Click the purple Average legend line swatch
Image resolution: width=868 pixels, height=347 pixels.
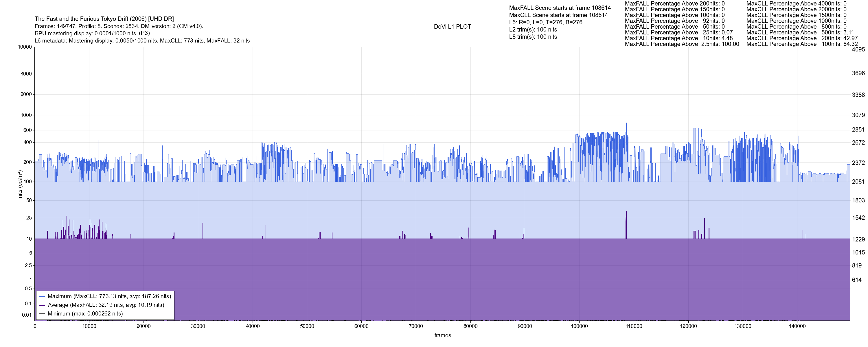[42, 305]
